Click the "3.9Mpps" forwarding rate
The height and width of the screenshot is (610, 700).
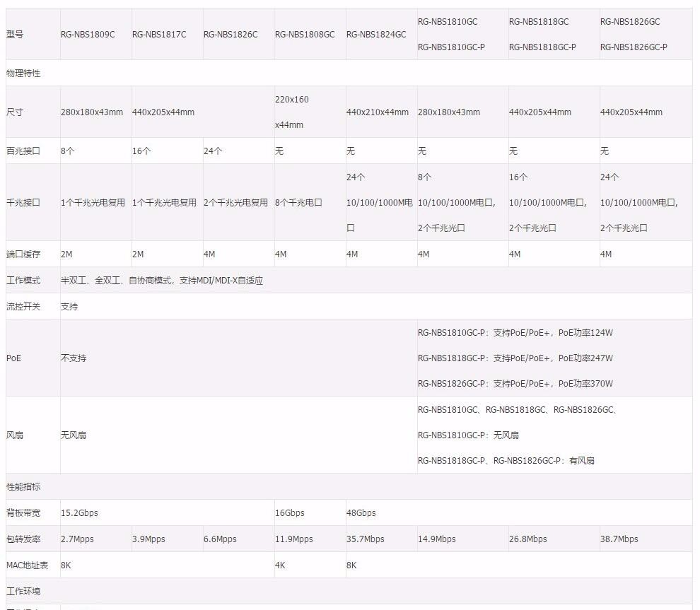(x=148, y=539)
